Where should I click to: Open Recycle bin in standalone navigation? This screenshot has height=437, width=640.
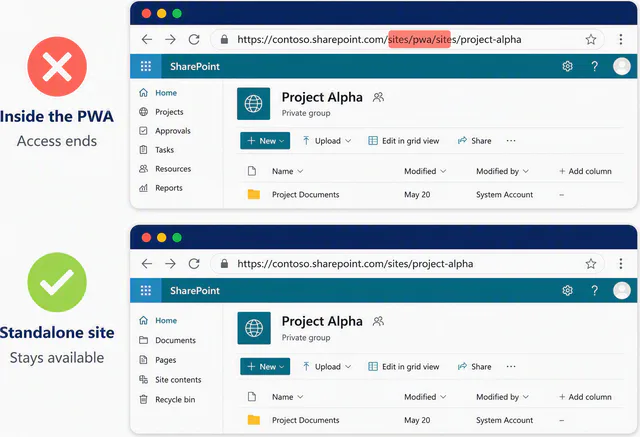click(167, 399)
